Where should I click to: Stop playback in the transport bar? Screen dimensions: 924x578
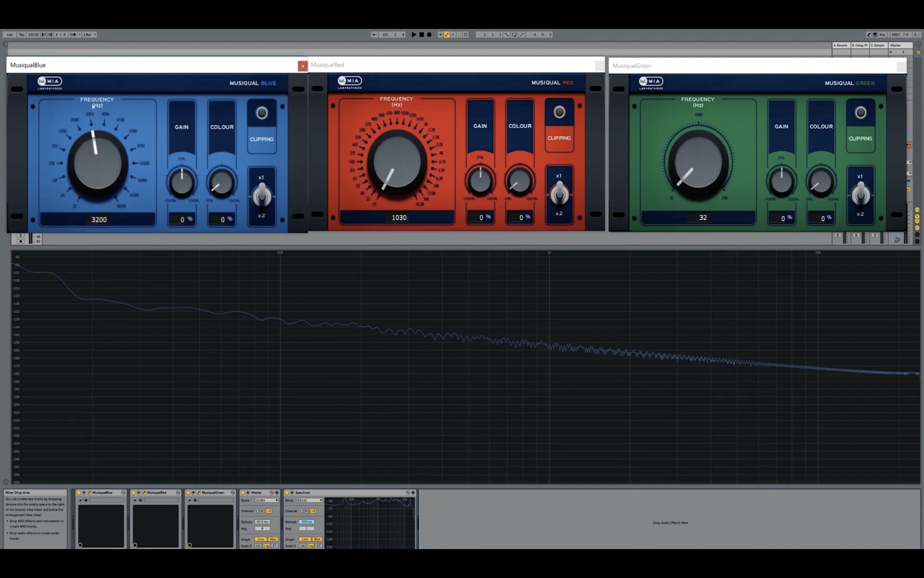(x=422, y=34)
